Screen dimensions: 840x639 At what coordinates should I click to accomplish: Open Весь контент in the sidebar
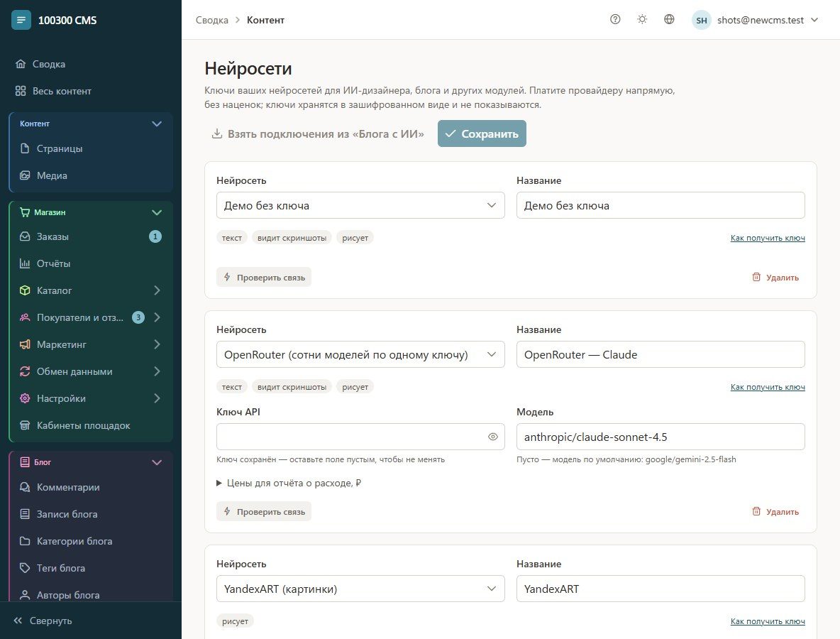tap(91, 91)
